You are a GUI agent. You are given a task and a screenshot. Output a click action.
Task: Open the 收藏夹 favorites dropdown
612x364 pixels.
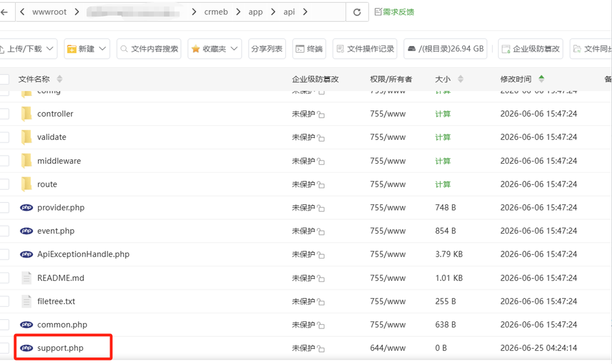pyautogui.click(x=215, y=49)
